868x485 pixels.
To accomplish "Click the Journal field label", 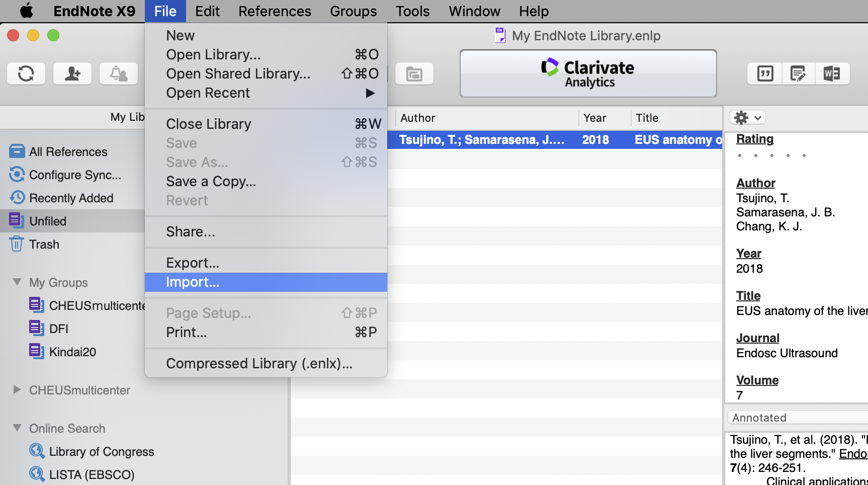I will (757, 338).
